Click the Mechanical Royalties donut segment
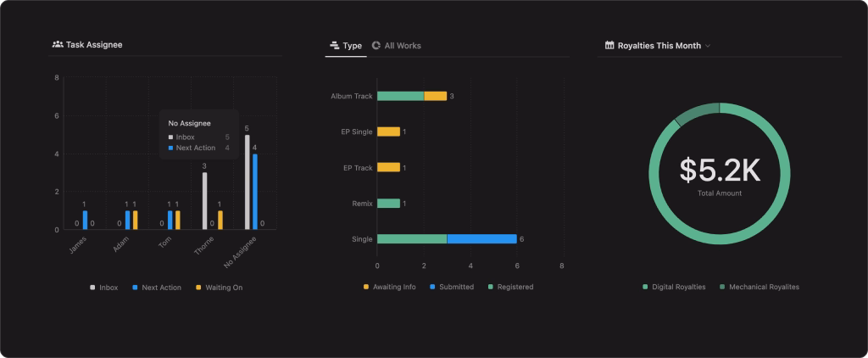 695,112
